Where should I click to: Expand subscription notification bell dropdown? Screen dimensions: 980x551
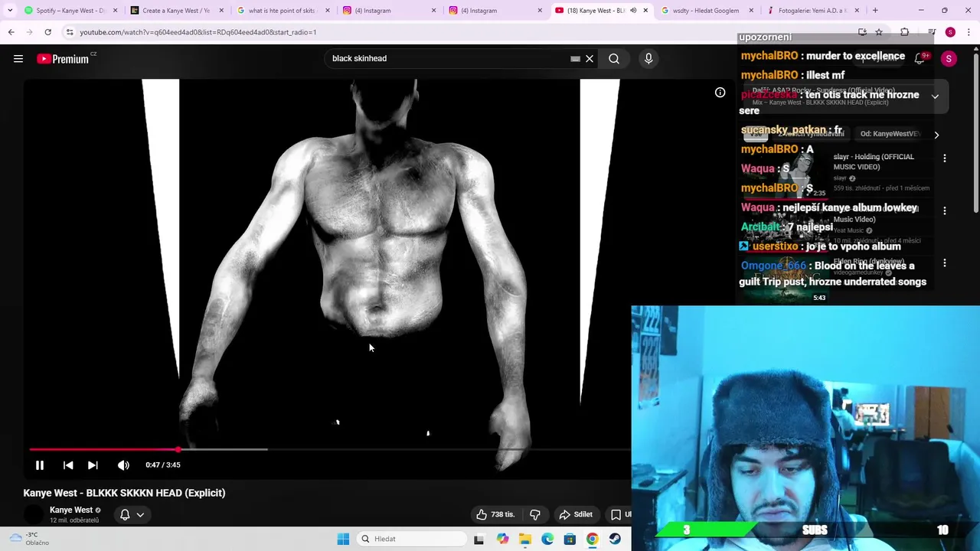click(x=132, y=515)
